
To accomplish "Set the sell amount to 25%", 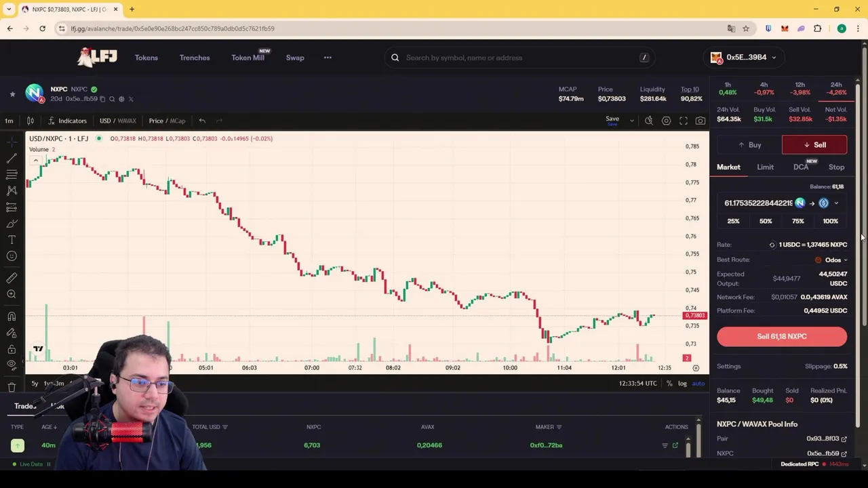I will pos(733,221).
